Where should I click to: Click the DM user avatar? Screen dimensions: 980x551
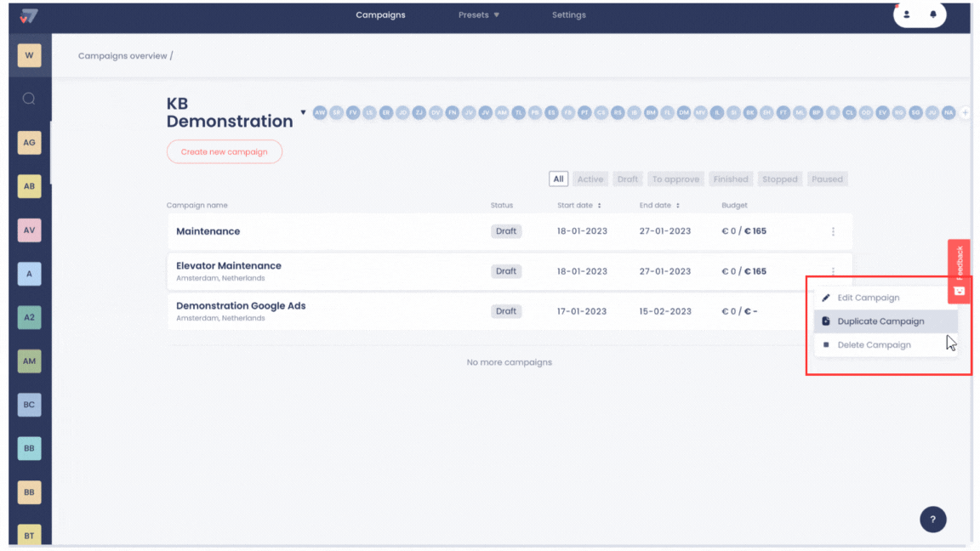(684, 112)
